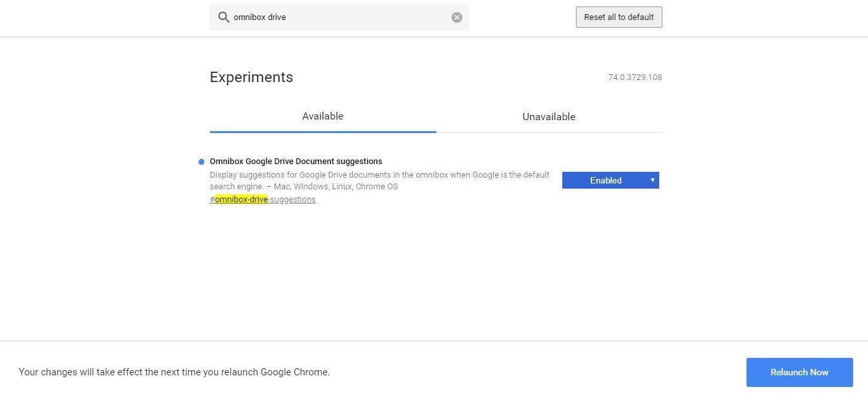Select the 'Omnibox Google Drive Document suggestions' title

tap(296, 162)
